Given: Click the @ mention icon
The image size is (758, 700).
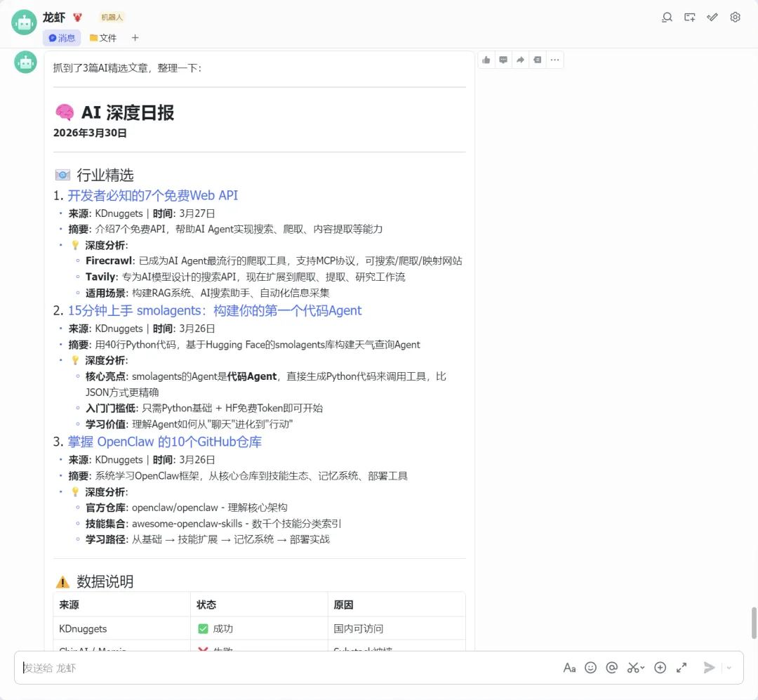Looking at the screenshot, I should coord(611,668).
